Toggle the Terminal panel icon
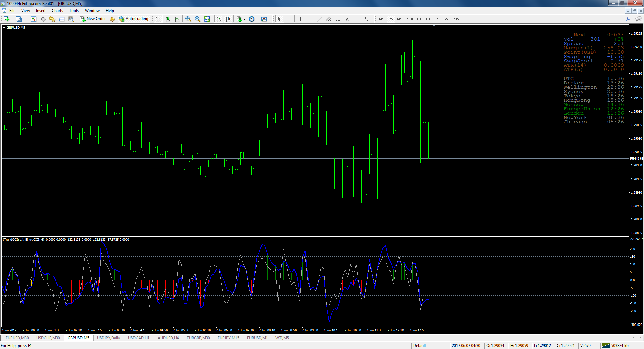The height and width of the screenshot is (349, 644). pyautogui.click(x=62, y=19)
